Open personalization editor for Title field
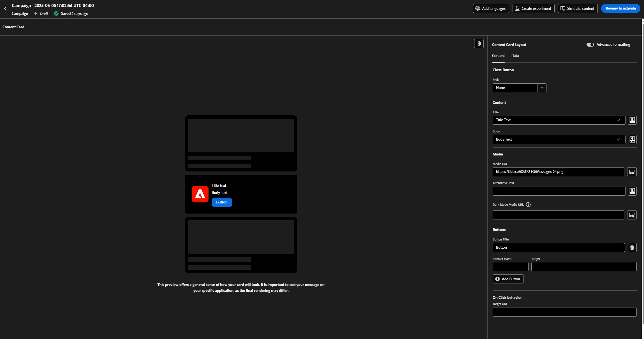This screenshot has width=644, height=339. 632,120
